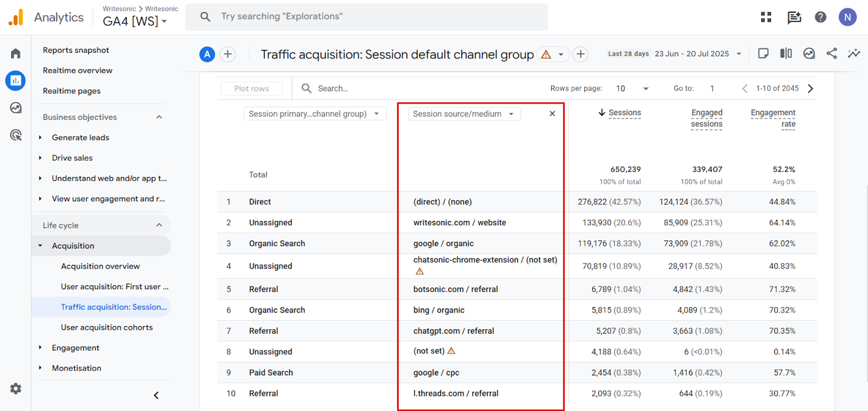Expand Understand web and/or app item
The width and height of the screenshot is (868, 411).
point(40,178)
